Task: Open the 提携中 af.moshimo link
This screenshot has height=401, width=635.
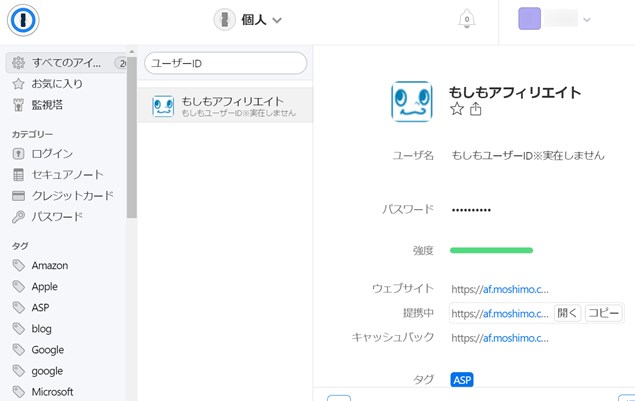Action: pos(500,314)
